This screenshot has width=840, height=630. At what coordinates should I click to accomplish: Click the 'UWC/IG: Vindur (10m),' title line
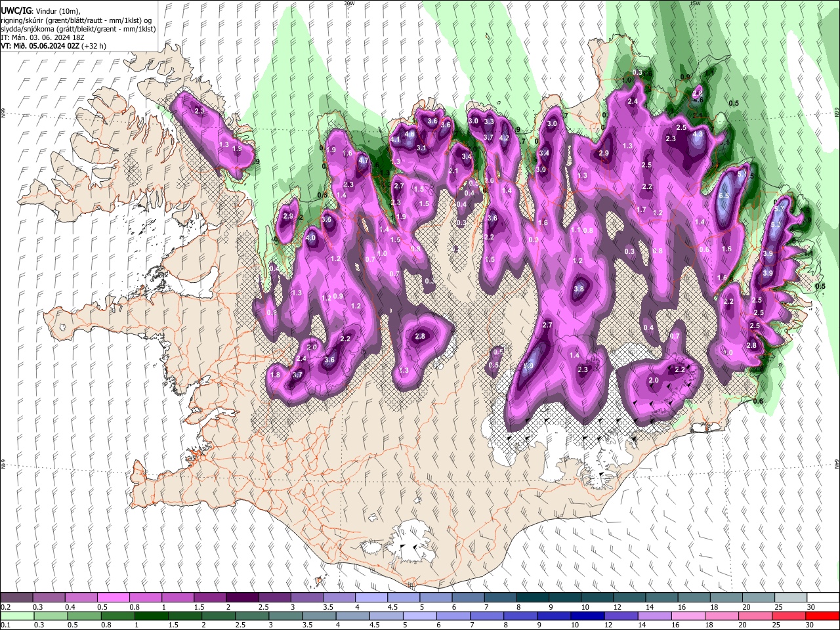(x=41, y=11)
